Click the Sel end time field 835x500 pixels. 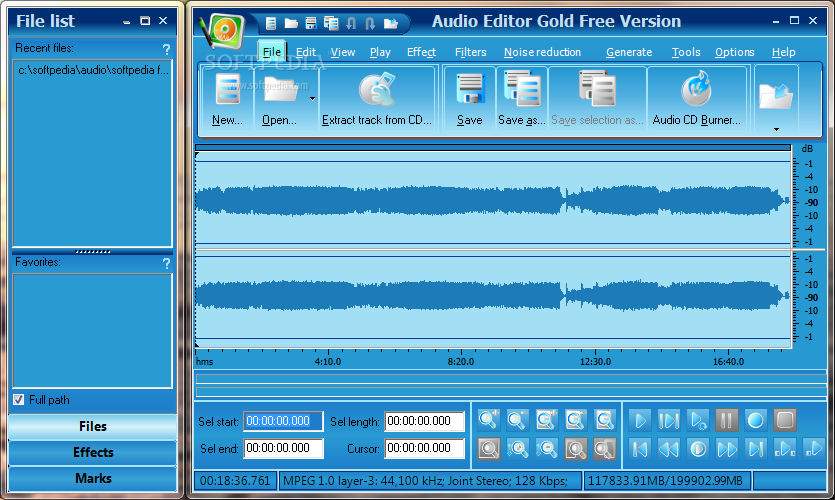coord(283,448)
